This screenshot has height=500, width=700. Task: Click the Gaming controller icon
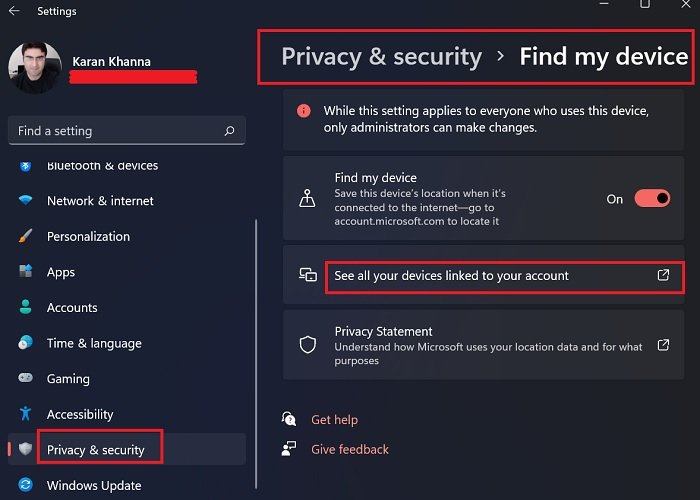pyautogui.click(x=26, y=379)
